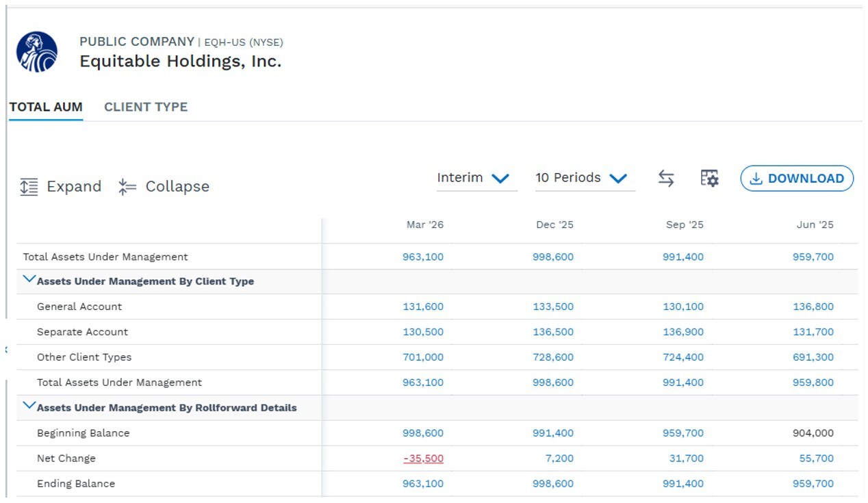Image resolution: width=868 pixels, height=503 pixels.
Task: Click Total Assets value 959,800
Action: pyautogui.click(x=813, y=383)
